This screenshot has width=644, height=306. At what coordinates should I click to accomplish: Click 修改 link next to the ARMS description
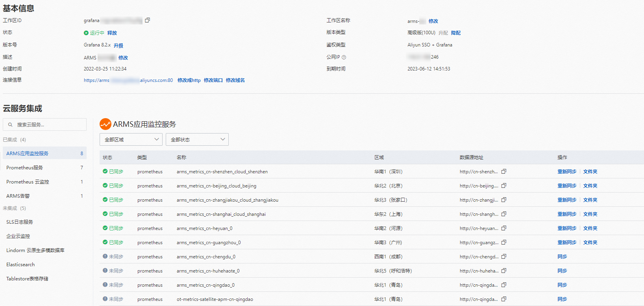123,57
